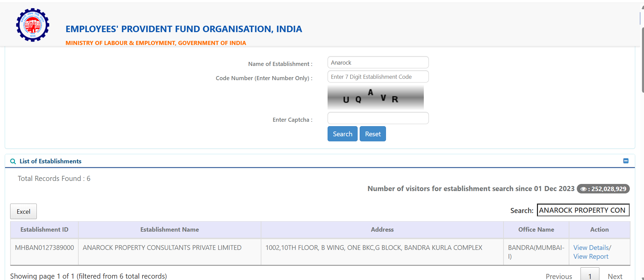Go to Next results page
644x280 pixels.
(x=615, y=276)
